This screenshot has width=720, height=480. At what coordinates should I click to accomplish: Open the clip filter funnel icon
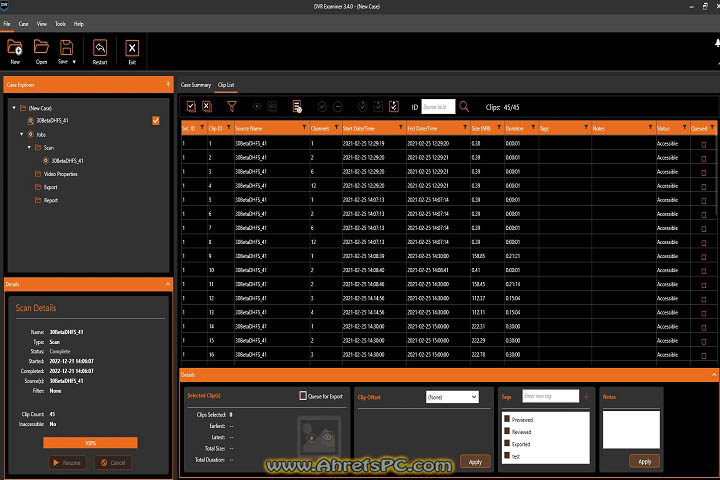tap(232, 107)
